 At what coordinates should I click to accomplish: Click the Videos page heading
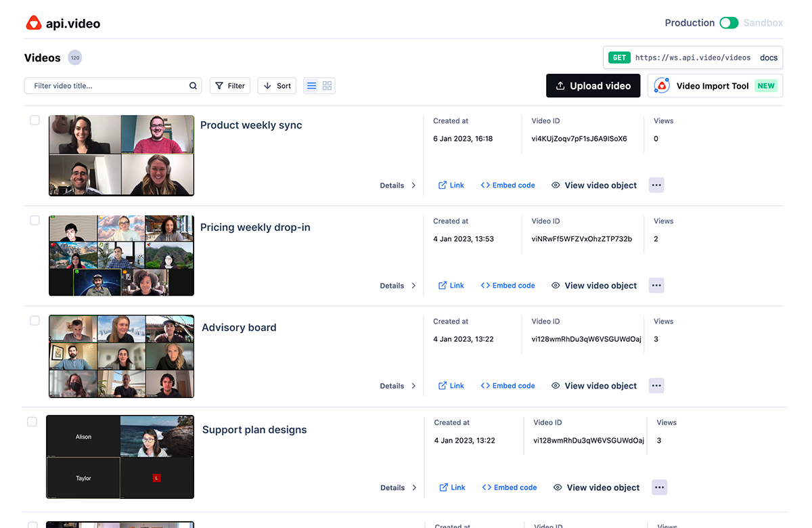click(x=43, y=58)
